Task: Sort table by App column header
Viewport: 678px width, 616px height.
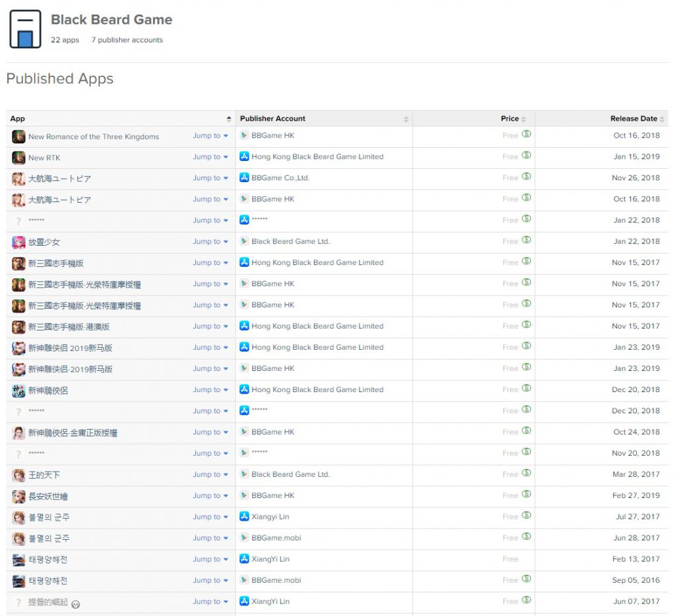Action: [119, 119]
